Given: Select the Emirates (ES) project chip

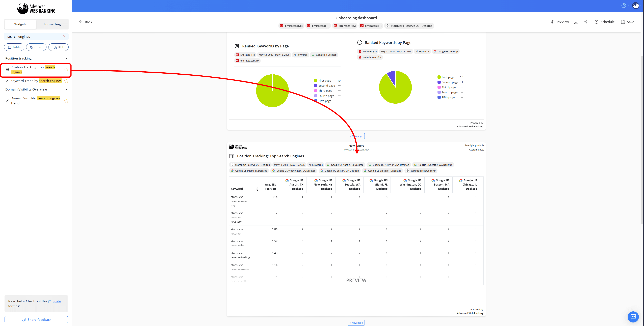Looking at the screenshot, I should [x=345, y=26].
